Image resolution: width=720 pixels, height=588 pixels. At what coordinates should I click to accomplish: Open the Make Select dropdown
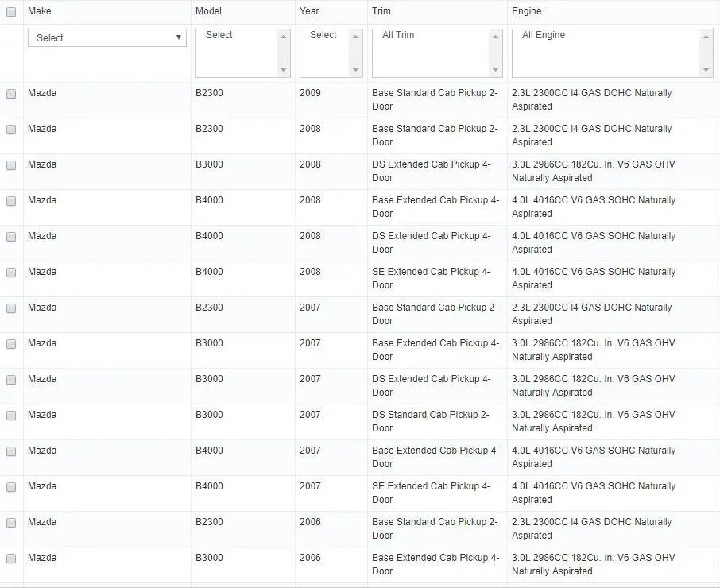[x=107, y=37]
